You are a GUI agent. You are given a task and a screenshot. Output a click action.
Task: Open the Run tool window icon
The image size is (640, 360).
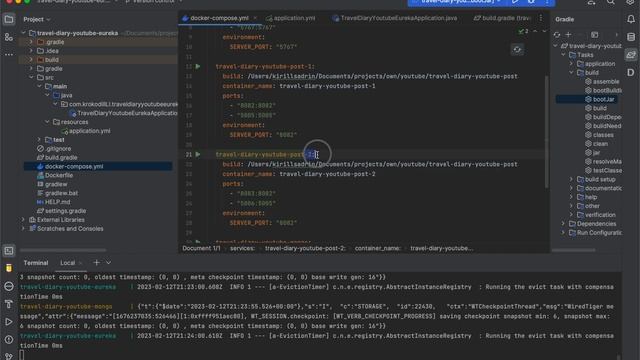tap(9, 322)
